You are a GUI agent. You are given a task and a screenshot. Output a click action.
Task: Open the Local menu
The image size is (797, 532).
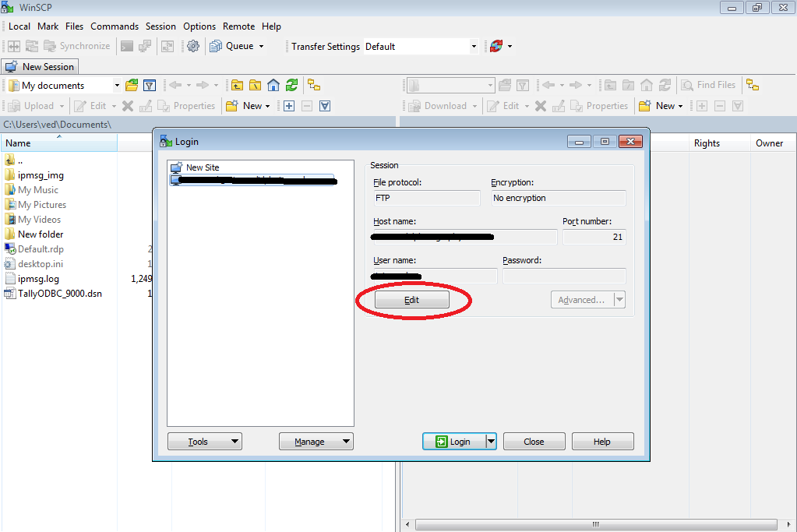pyautogui.click(x=19, y=26)
